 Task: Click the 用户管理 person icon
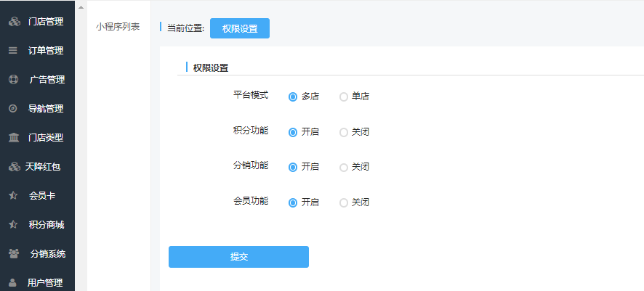pyautogui.click(x=13, y=283)
